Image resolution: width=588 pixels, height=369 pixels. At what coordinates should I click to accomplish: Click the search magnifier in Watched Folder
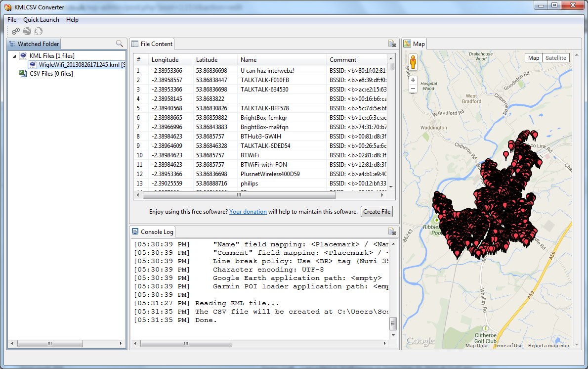click(119, 44)
